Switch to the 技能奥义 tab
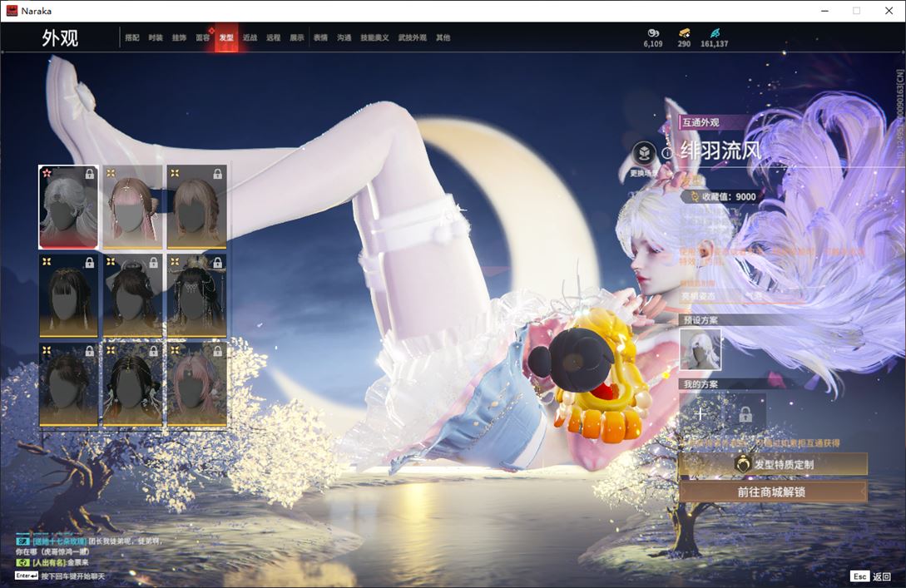The width and height of the screenshot is (906, 588). (x=374, y=37)
